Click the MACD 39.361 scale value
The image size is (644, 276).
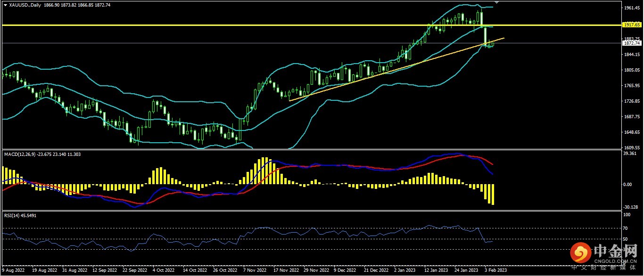pyautogui.click(x=629, y=154)
